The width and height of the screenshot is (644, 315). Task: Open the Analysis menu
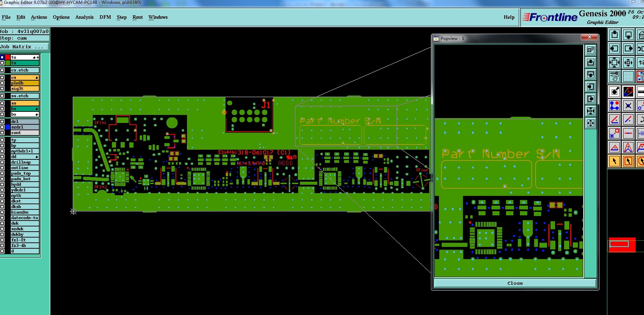pos(84,17)
